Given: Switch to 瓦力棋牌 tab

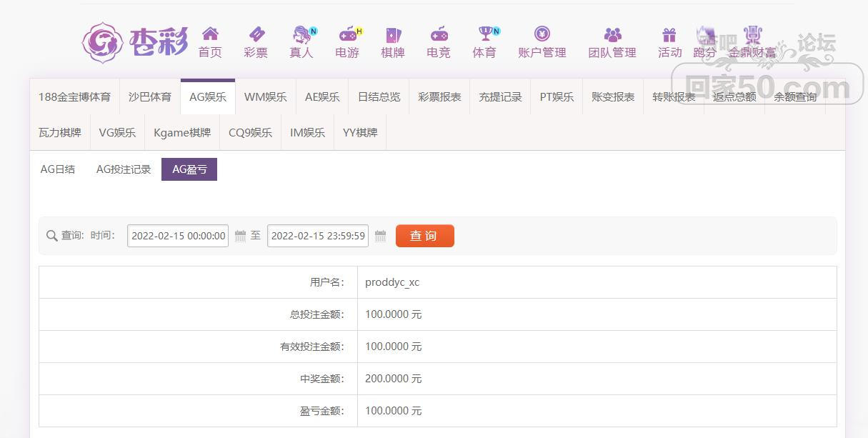Looking at the screenshot, I should 60,132.
